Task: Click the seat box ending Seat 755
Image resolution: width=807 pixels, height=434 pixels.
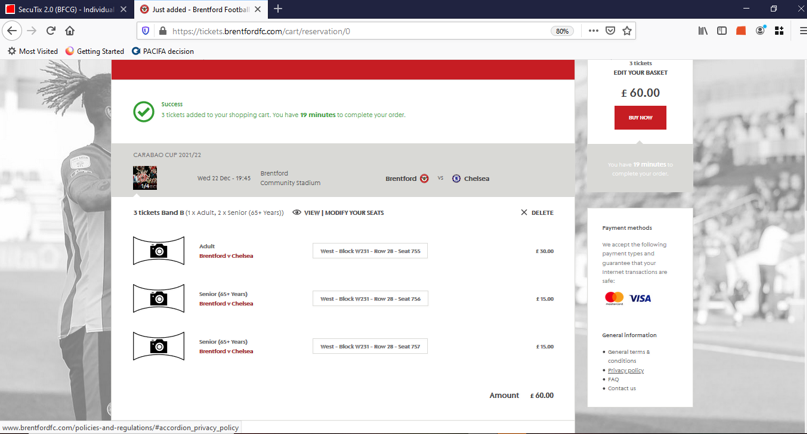Action: pos(370,251)
